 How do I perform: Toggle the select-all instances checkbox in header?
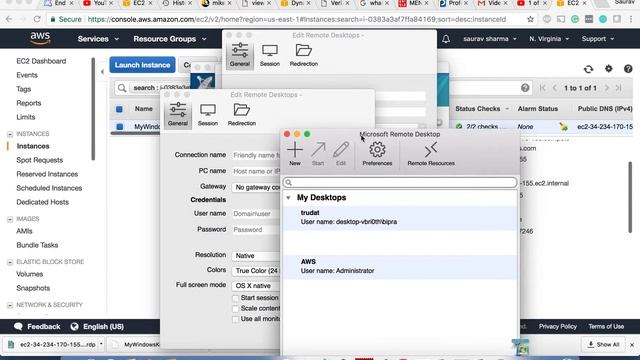click(x=119, y=109)
